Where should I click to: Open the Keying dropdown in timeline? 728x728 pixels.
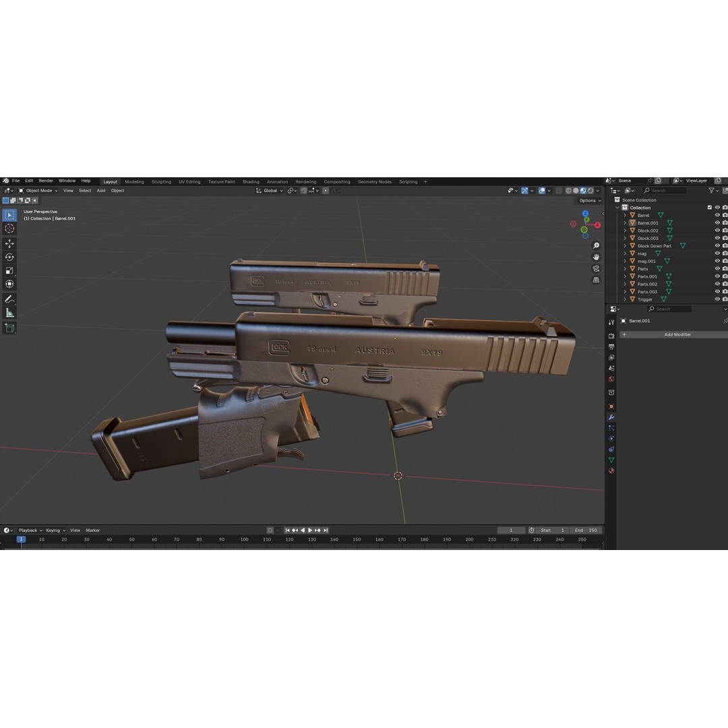click(x=55, y=530)
